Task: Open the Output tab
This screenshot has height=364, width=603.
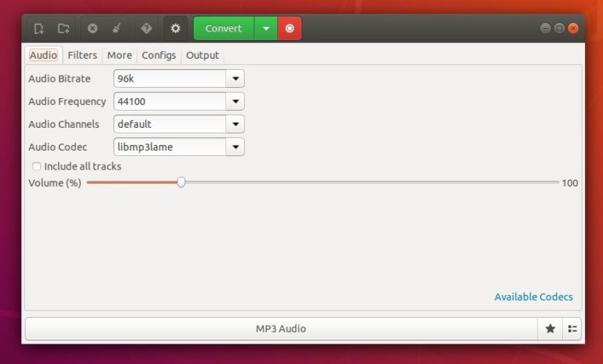Action: (x=203, y=56)
